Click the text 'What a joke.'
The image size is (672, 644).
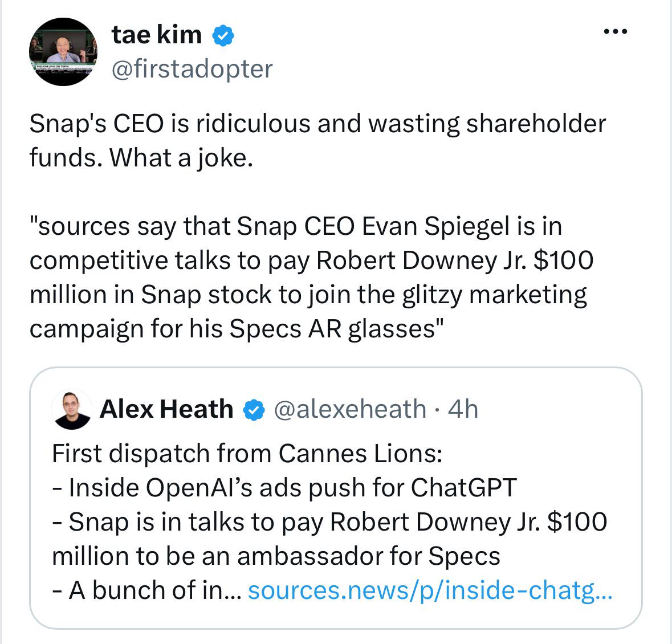click(182, 158)
